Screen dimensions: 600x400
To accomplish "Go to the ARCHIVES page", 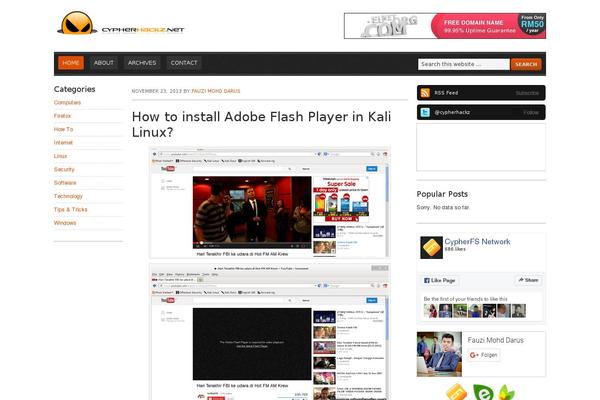I will coord(142,63).
